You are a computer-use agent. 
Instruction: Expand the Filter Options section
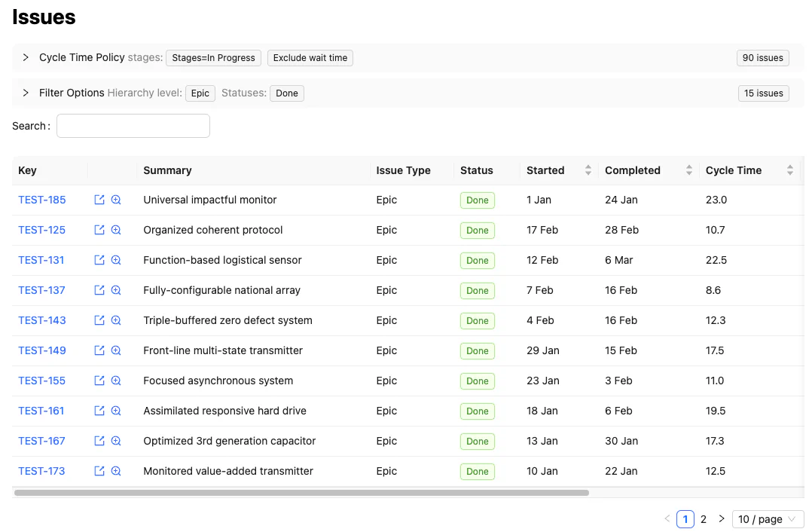(x=26, y=93)
